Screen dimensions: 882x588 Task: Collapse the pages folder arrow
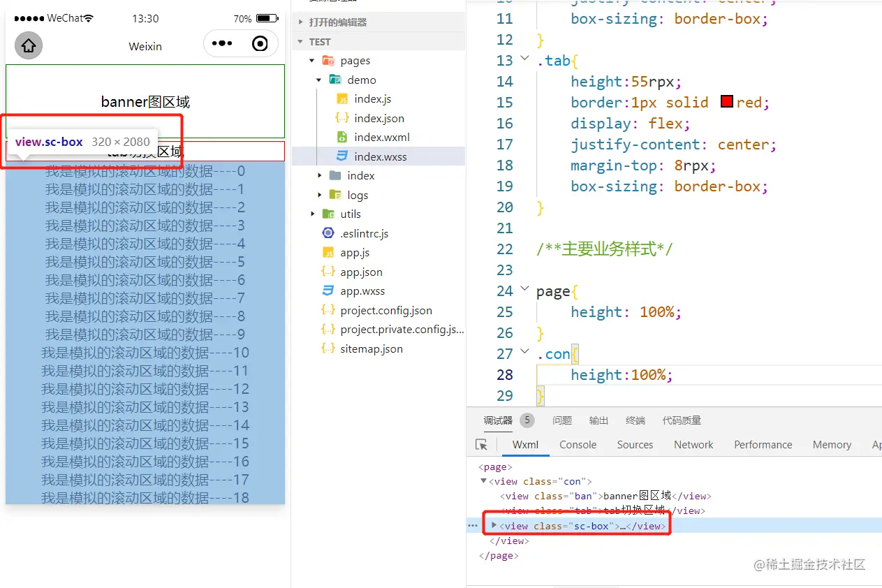[312, 61]
